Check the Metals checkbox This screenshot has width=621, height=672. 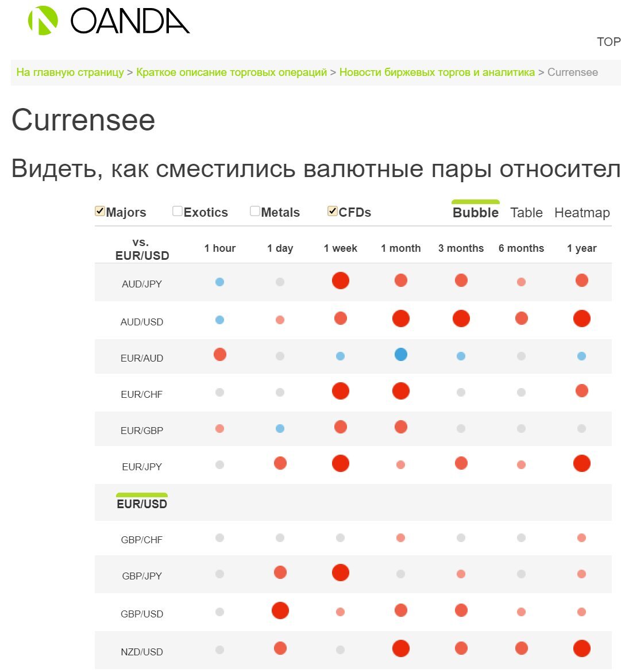pyautogui.click(x=254, y=211)
